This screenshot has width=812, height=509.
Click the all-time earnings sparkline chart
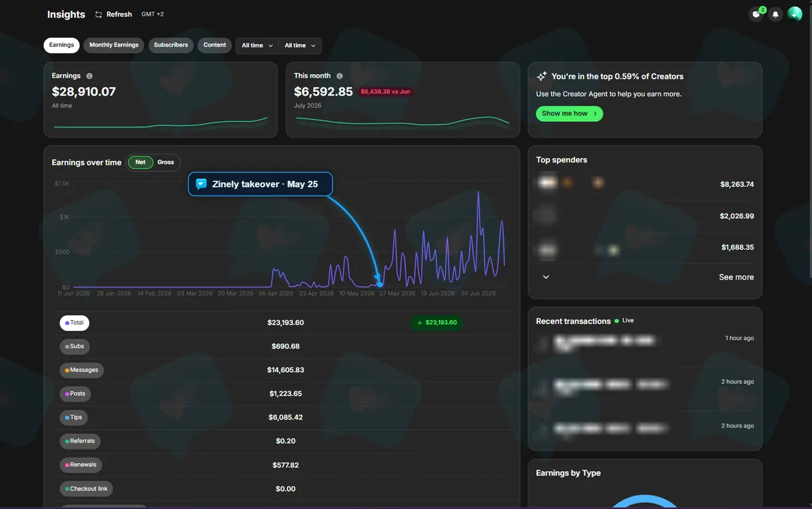[160, 123]
